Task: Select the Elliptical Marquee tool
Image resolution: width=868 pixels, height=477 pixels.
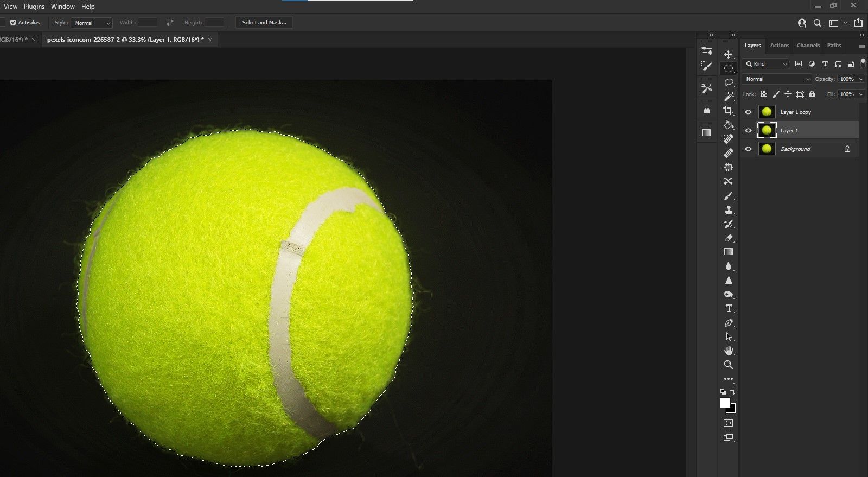Action: pos(729,68)
